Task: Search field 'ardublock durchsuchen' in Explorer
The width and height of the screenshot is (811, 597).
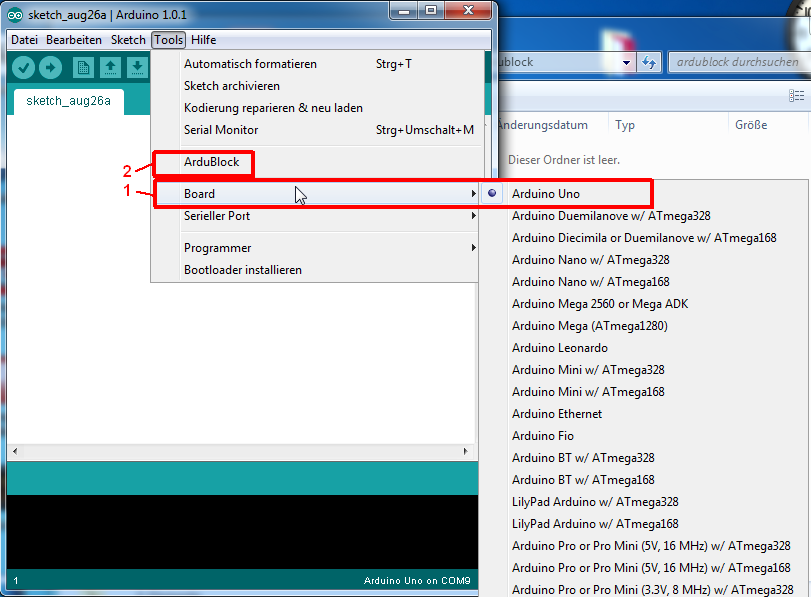Action: [x=739, y=62]
